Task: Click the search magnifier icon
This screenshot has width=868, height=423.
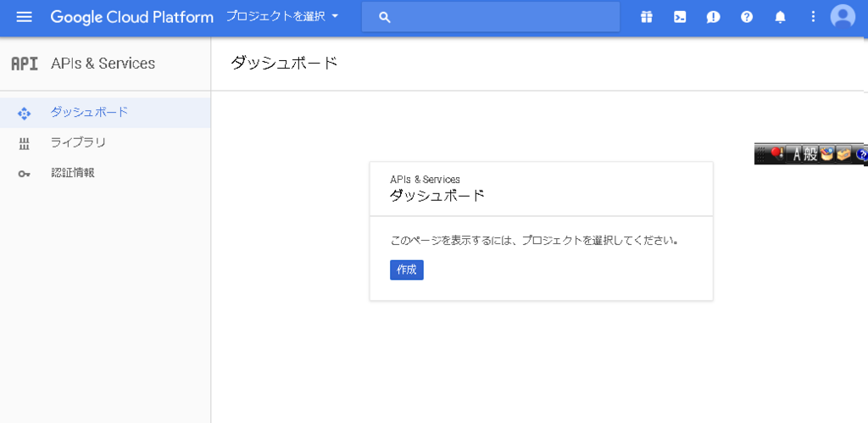Action: (385, 17)
